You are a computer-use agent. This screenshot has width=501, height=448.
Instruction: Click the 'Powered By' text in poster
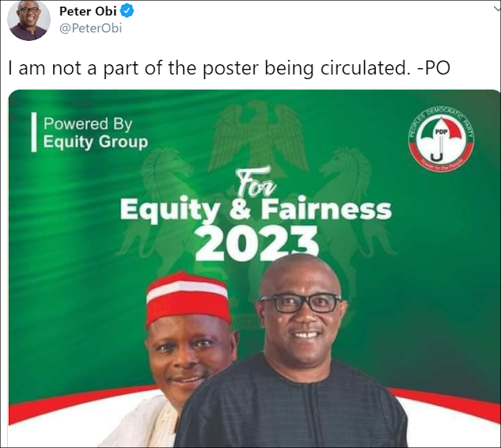[88, 124]
